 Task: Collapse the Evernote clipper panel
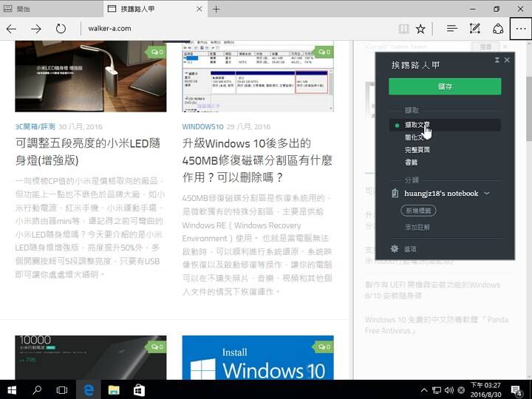(497, 60)
